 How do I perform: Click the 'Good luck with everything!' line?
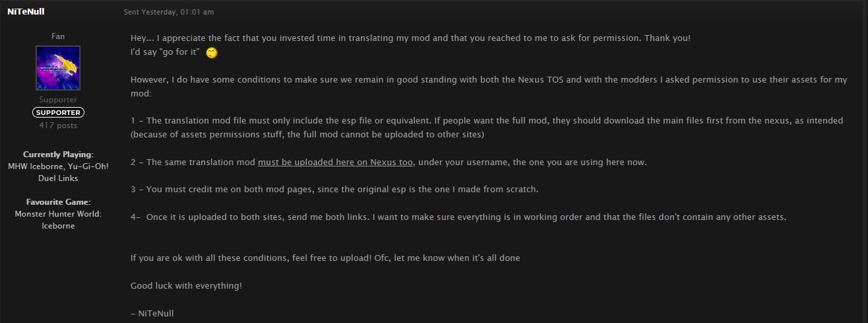coord(186,286)
